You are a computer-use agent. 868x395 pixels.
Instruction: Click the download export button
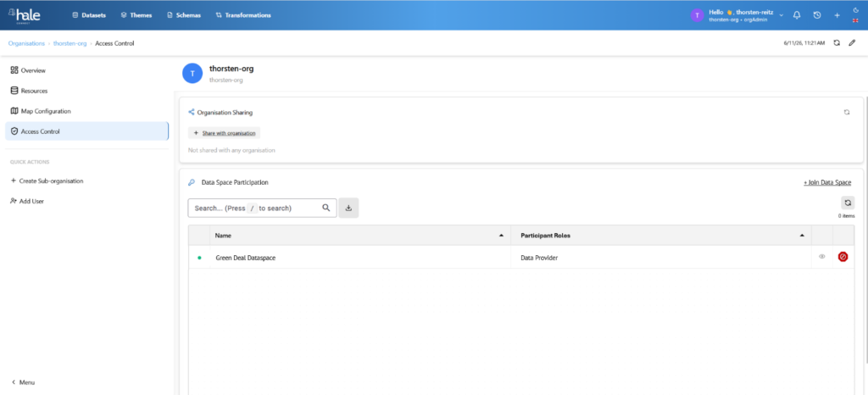click(x=348, y=208)
